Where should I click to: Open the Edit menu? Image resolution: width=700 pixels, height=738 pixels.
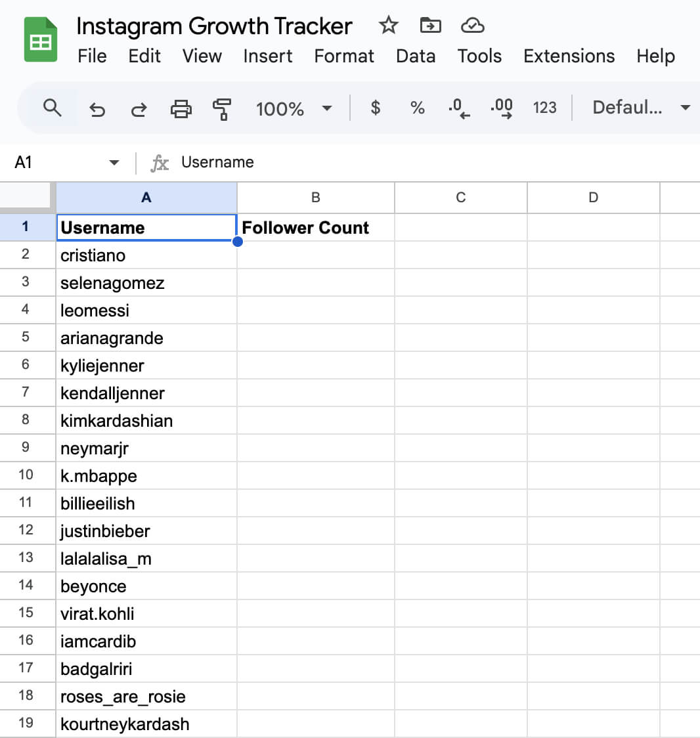[x=144, y=56]
